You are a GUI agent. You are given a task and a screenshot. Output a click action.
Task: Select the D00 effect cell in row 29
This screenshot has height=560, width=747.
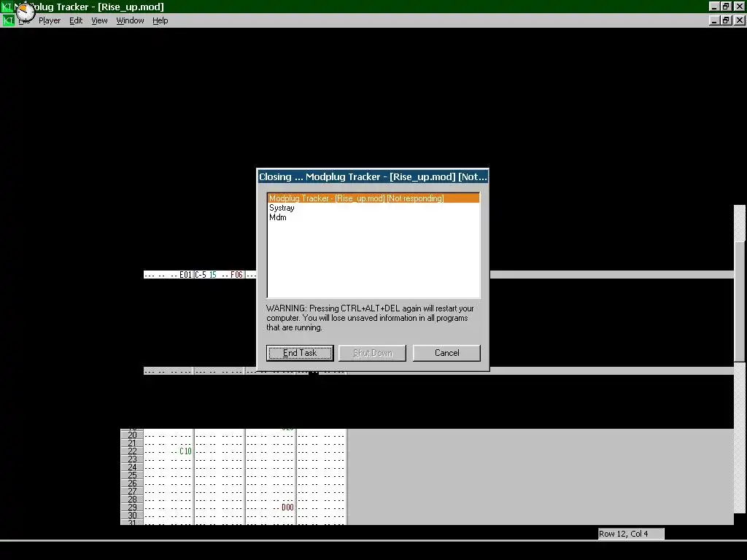pos(287,507)
